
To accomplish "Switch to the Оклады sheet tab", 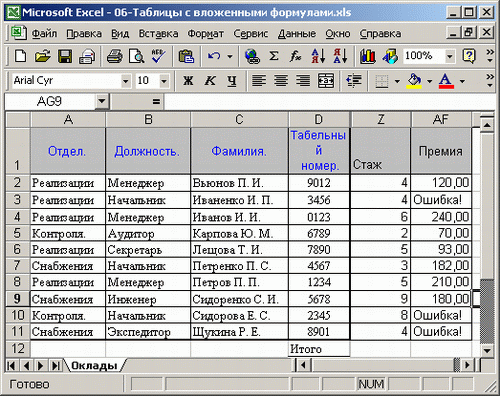I will pos(94,366).
